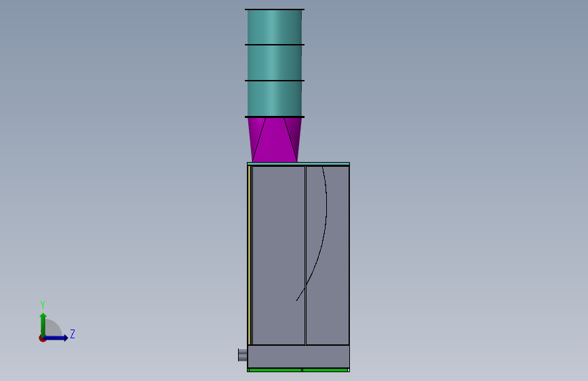Select the middle teal cylinder segment
The image size is (588, 381).
pos(275,62)
